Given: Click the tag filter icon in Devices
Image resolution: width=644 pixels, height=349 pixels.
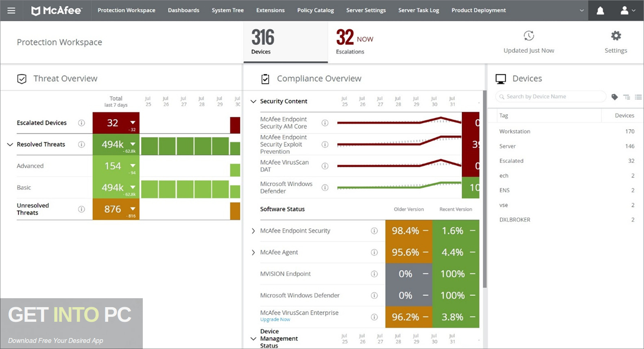Looking at the screenshot, I should click(x=614, y=97).
